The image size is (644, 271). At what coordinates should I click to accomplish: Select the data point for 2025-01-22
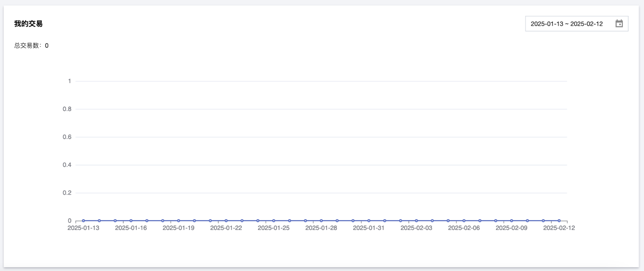pos(226,220)
